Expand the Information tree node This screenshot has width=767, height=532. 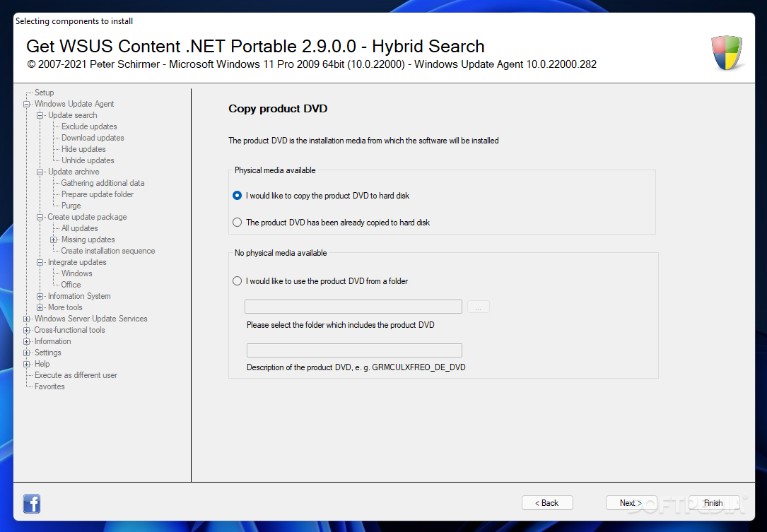26,341
